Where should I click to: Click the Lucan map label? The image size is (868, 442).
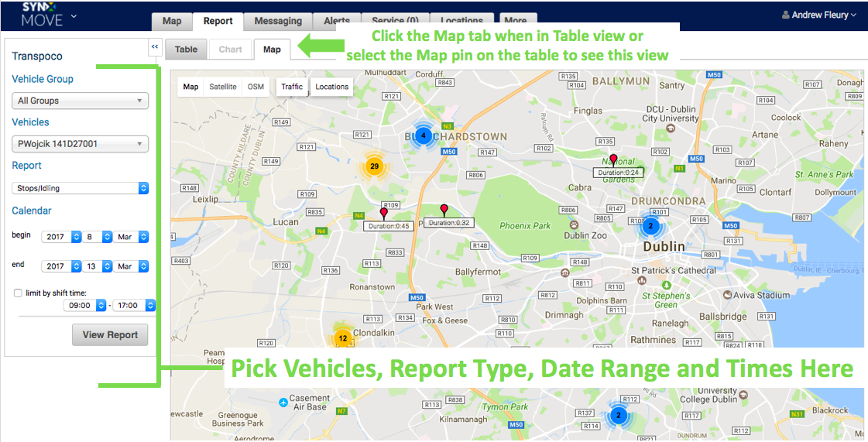pyautogui.click(x=286, y=222)
